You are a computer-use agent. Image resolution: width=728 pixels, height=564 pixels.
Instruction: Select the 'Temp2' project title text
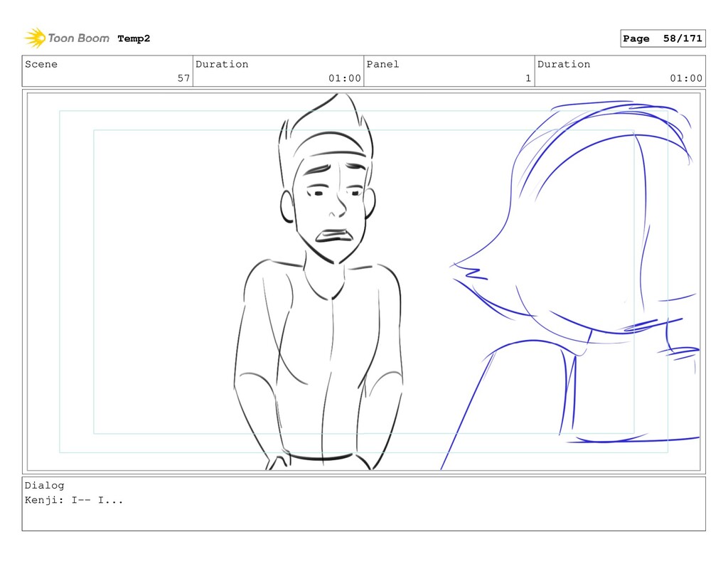pyautogui.click(x=134, y=38)
